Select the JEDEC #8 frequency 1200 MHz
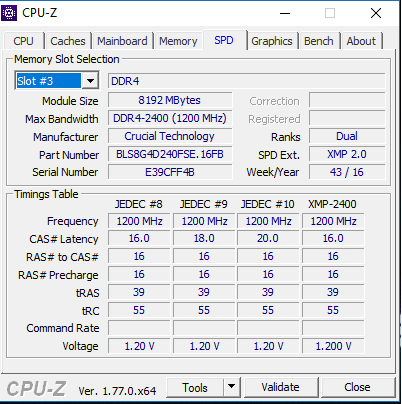This screenshot has height=404, width=402. [139, 221]
